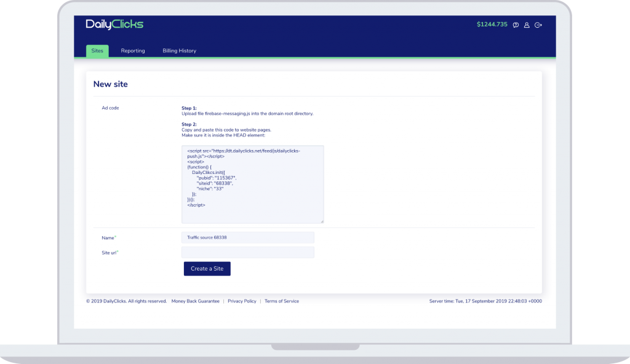Click the Name field label
The image size is (630, 364).
click(108, 237)
